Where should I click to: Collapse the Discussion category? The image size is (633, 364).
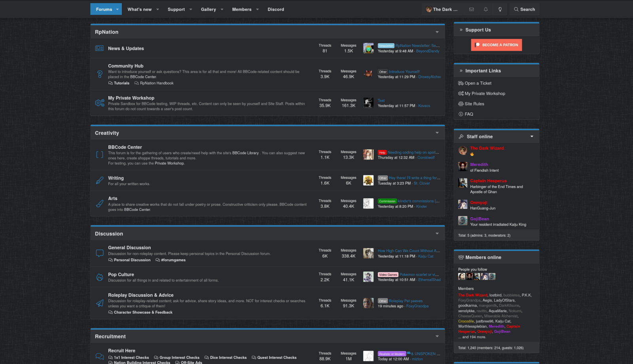point(437,234)
